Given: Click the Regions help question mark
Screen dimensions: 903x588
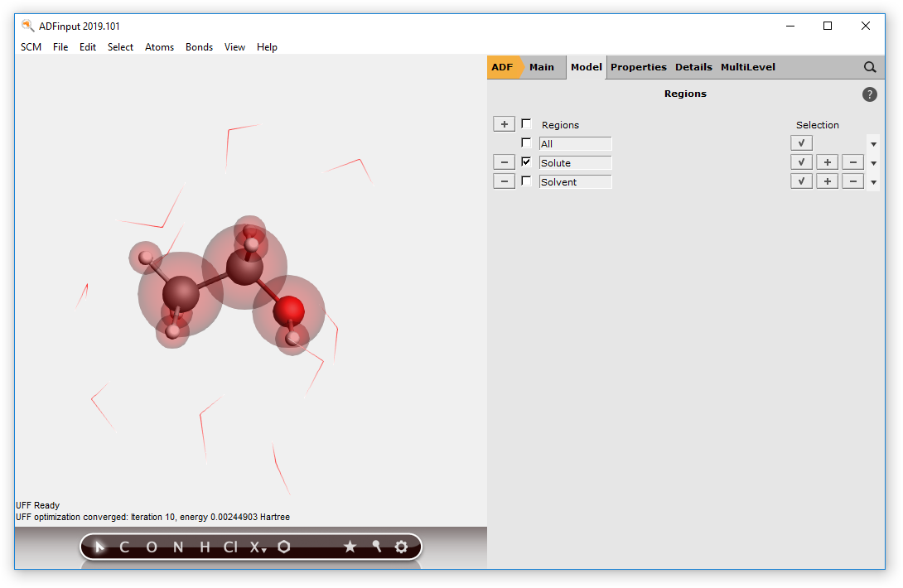Looking at the screenshot, I should pyautogui.click(x=869, y=94).
